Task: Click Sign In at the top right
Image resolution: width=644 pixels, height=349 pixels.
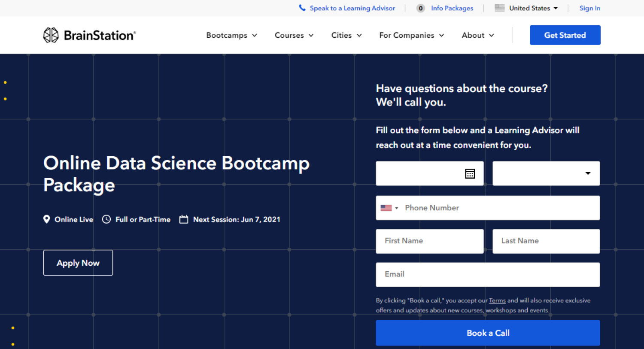Action: point(589,8)
